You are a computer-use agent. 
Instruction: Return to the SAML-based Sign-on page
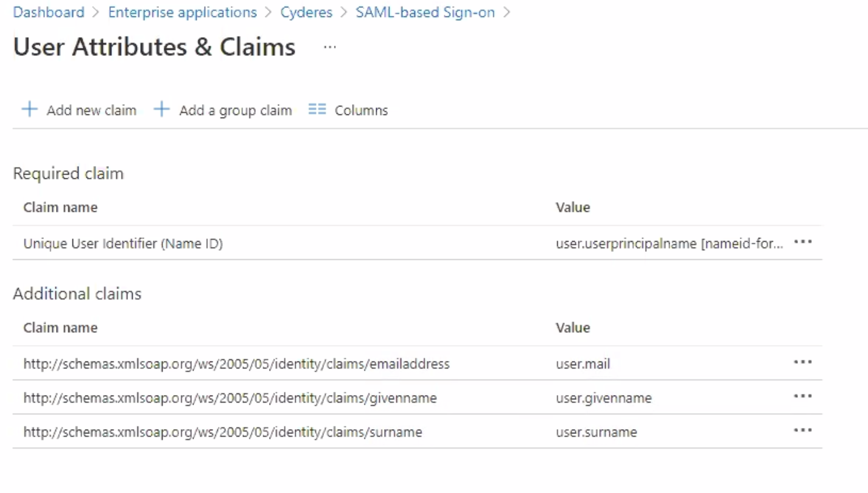click(x=425, y=12)
